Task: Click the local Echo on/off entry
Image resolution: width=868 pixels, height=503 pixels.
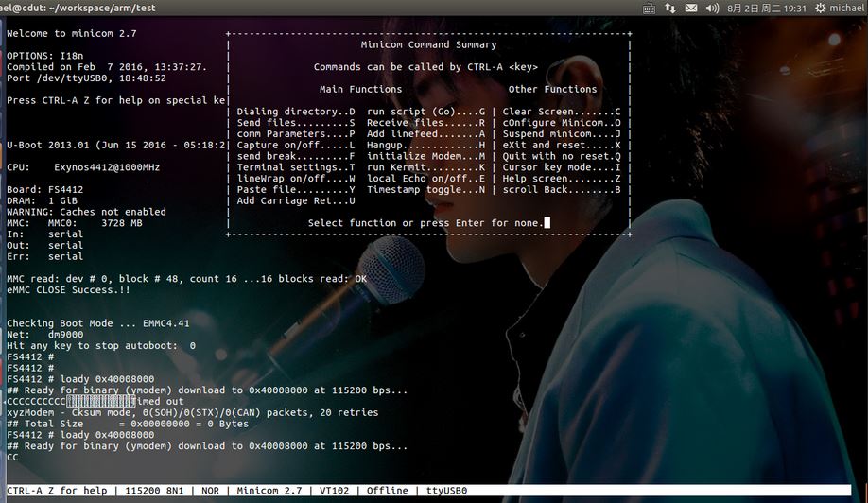Action: pos(425,178)
